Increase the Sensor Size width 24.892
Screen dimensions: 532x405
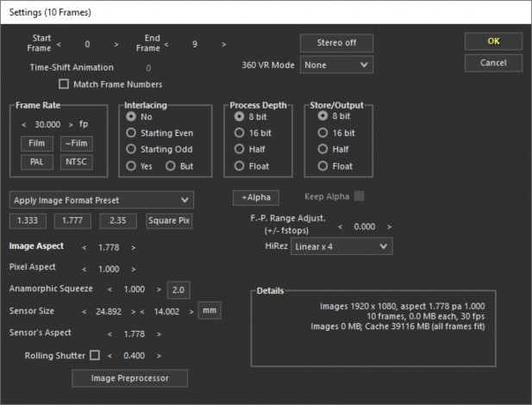(x=134, y=312)
